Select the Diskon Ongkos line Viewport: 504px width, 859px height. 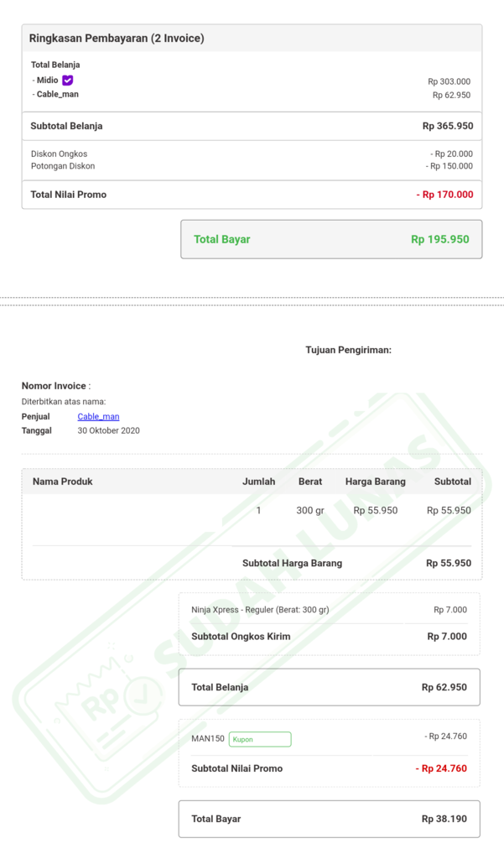60,154
